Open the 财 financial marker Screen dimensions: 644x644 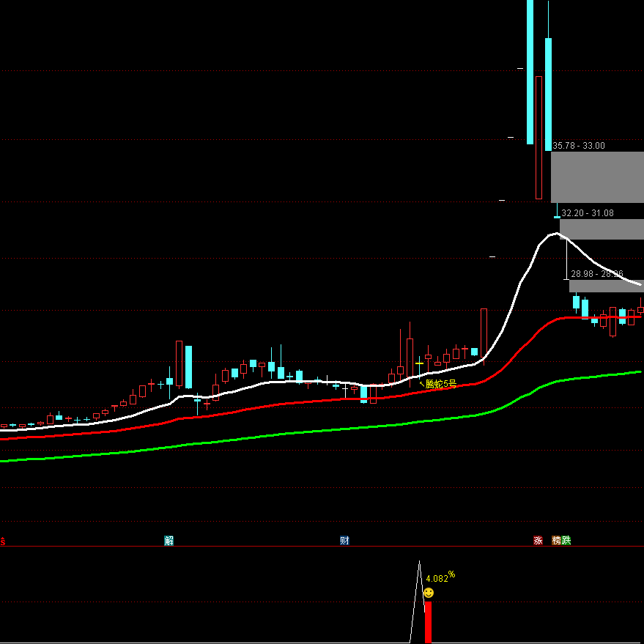(344, 541)
